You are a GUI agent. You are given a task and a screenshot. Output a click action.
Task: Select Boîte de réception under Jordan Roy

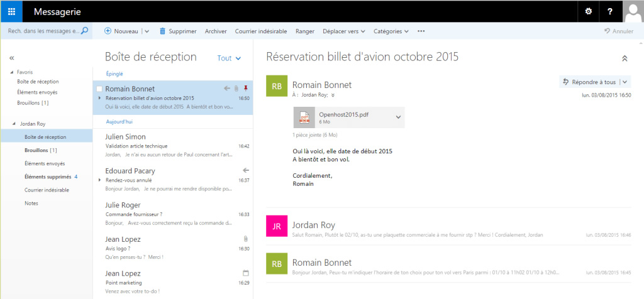tap(47, 137)
